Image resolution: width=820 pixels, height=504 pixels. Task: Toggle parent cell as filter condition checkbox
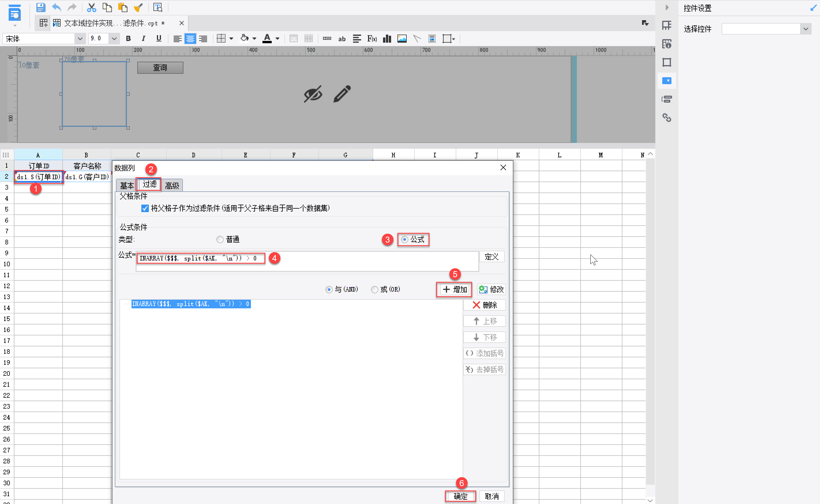click(x=145, y=208)
